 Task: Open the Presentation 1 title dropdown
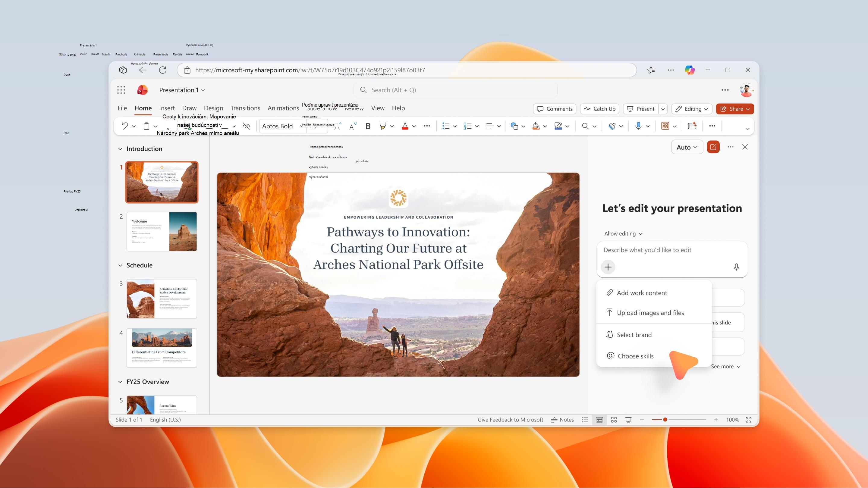pyautogui.click(x=182, y=90)
